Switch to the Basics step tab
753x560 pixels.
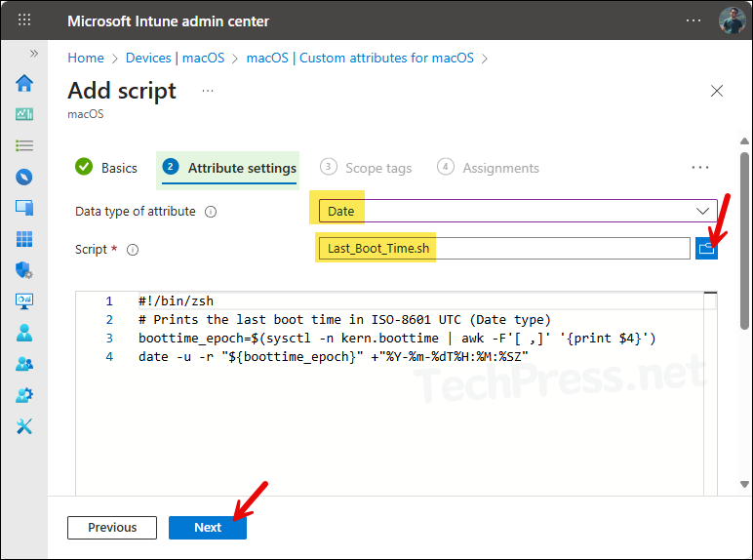(x=106, y=168)
